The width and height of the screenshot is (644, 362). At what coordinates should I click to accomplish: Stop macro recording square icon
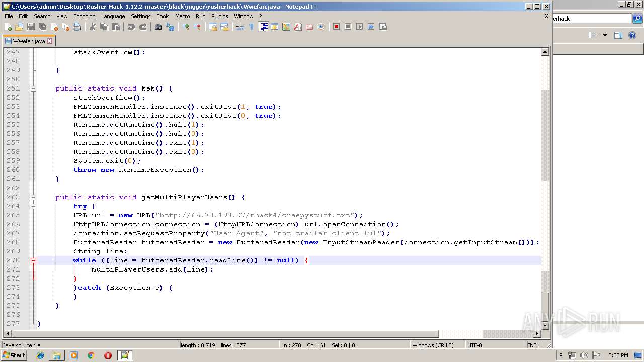[348, 27]
